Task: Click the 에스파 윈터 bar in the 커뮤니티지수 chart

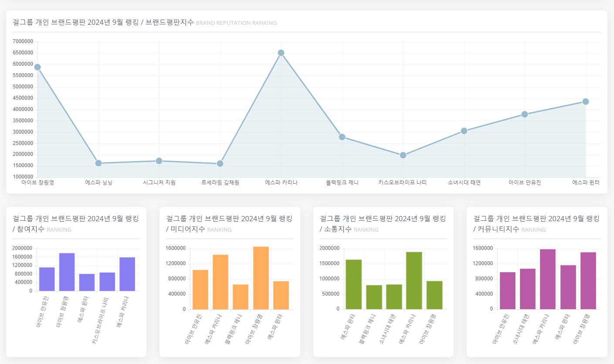Action: tap(568, 287)
